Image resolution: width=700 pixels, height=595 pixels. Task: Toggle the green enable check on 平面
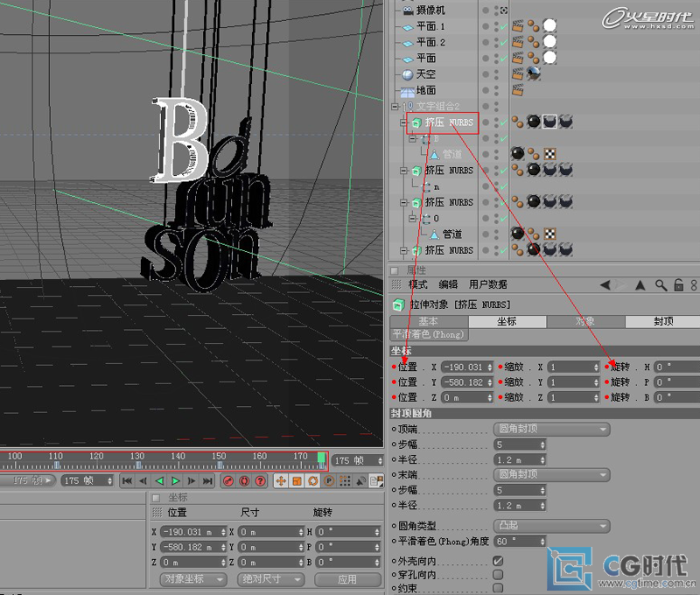click(x=504, y=58)
